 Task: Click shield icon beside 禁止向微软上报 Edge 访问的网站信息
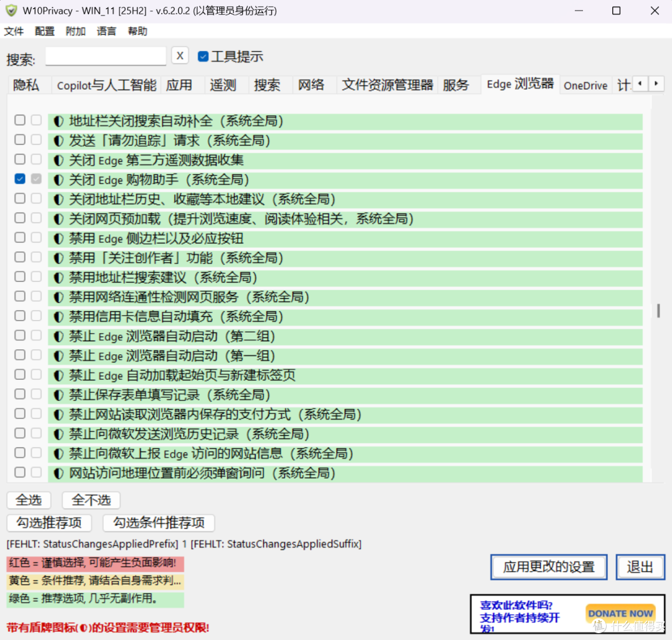coord(58,454)
